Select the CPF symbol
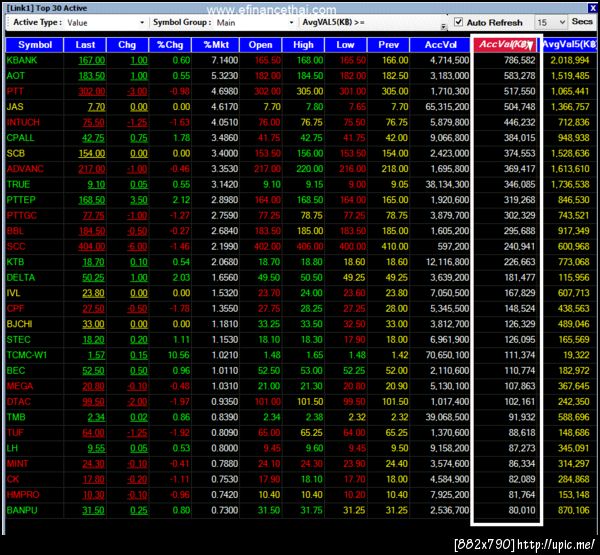 (x=15, y=309)
